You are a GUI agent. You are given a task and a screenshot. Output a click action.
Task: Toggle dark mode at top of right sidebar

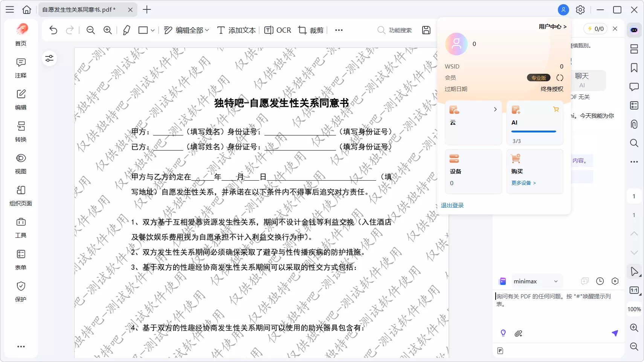coord(634,30)
